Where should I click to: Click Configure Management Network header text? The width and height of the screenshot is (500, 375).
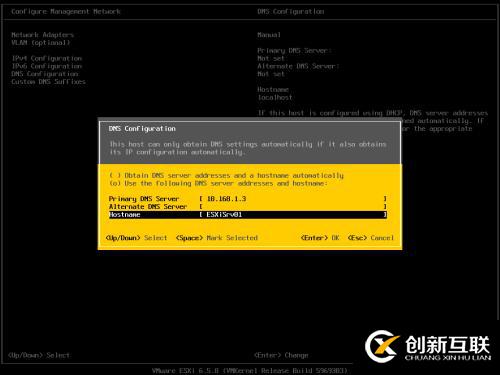[x=66, y=11]
